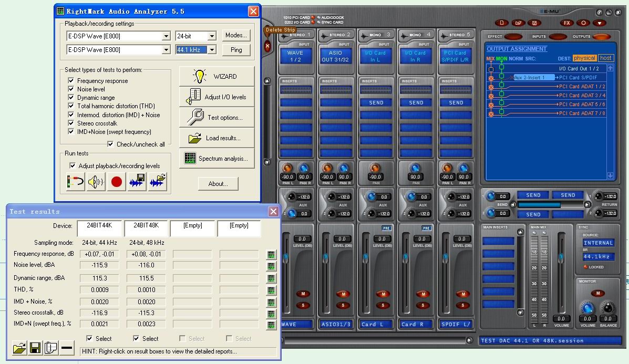
Task: Open results folder icon in Test results
Action: coord(19,348)
